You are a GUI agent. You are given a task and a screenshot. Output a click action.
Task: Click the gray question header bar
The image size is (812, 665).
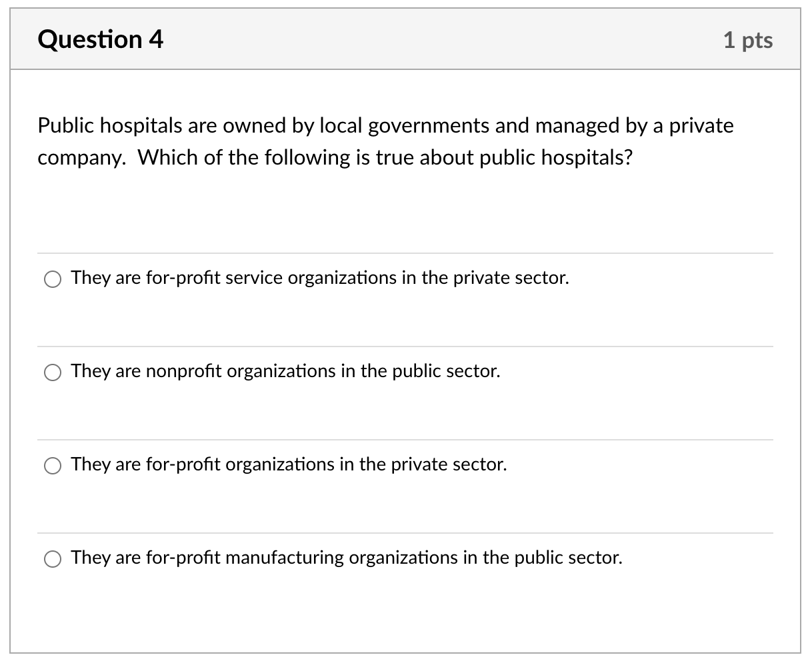coord(405,39)
